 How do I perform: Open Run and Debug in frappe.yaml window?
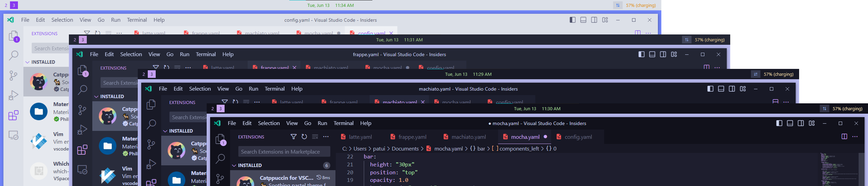point(82,130)
